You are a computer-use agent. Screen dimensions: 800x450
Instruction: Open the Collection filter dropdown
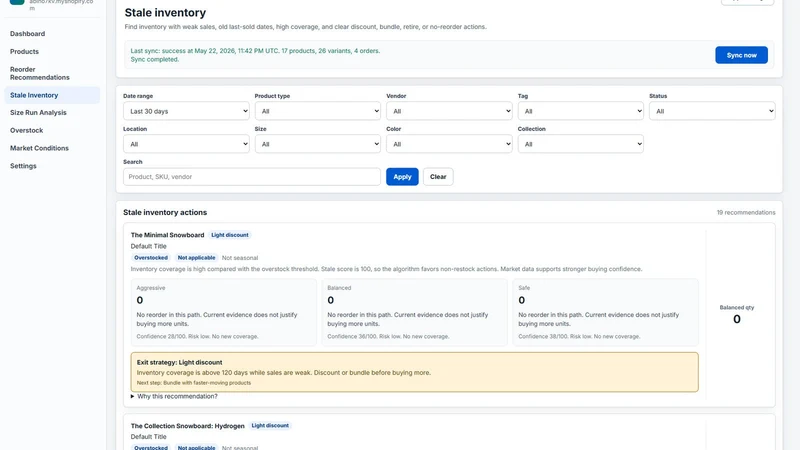click(x=581, y=144)
